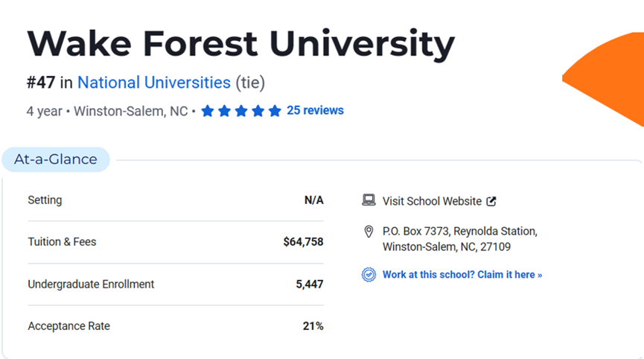Click the verified badge checkmark icon
This screenshot has width=644, height=359.
click(x=369, y=274)
